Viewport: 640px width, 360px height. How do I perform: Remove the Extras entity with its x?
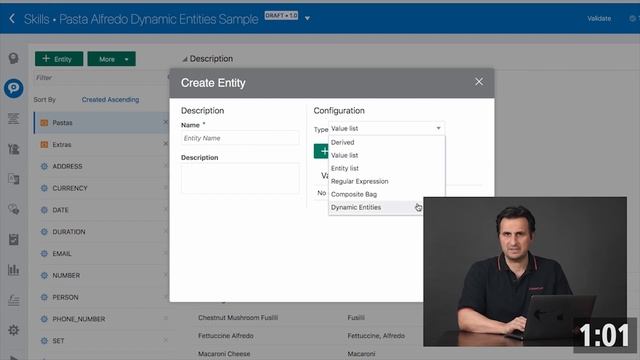click(x=165, y=144)
